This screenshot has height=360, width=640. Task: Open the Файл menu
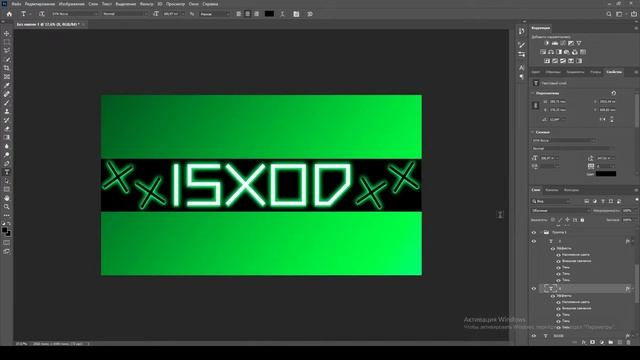point(16,4)
